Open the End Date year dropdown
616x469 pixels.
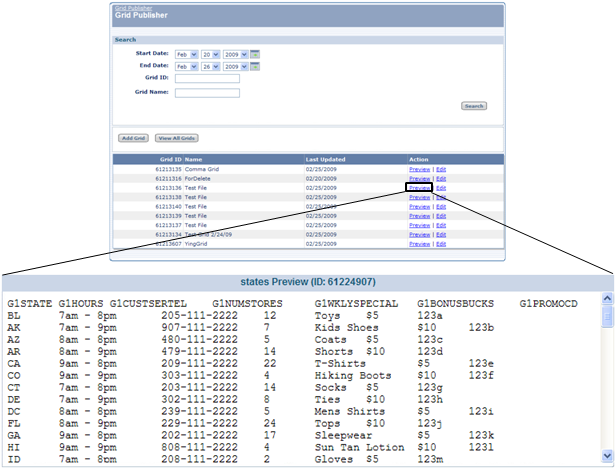[x=236, y=65]
